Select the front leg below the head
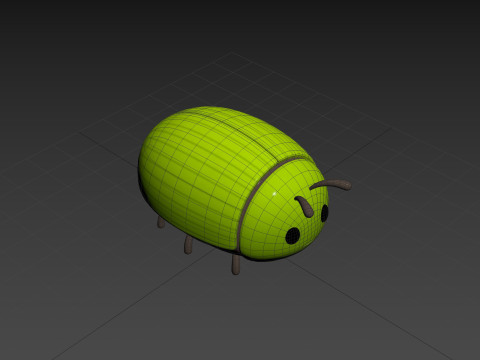This screenshot has height=360, width=480. pyautogui.click(x=236, y=265)
